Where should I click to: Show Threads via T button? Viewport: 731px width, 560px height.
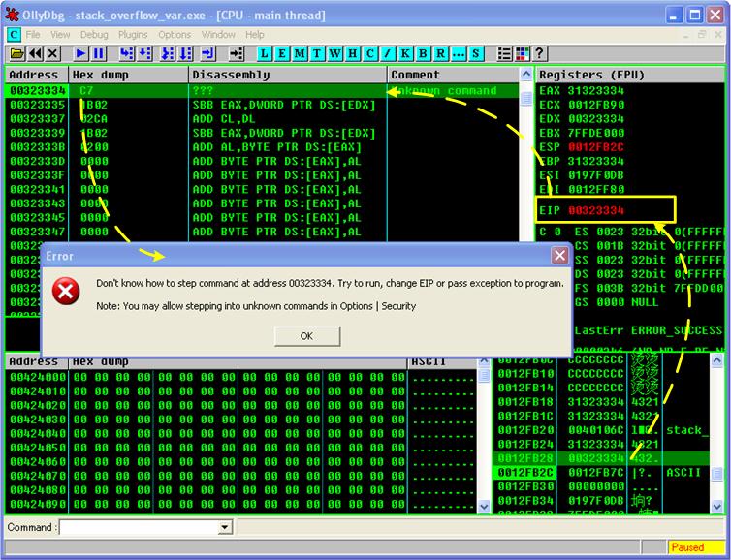coord(317,53)
